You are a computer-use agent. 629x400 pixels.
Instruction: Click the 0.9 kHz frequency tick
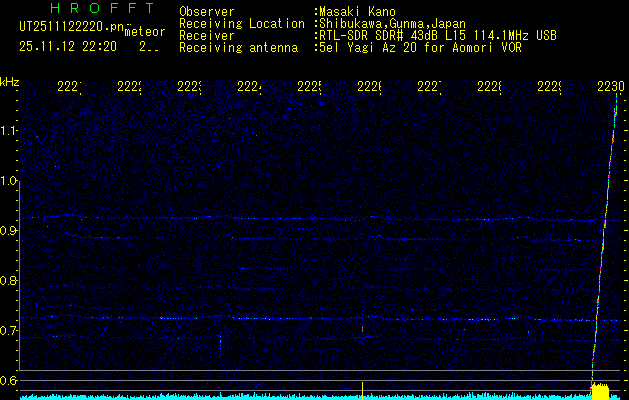coord(9,231)
